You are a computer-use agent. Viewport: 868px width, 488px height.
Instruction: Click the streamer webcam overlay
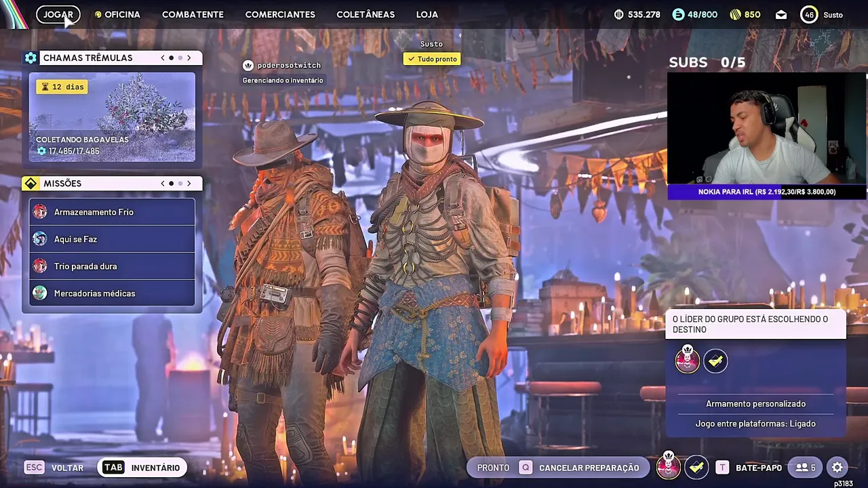coord(767,128)
